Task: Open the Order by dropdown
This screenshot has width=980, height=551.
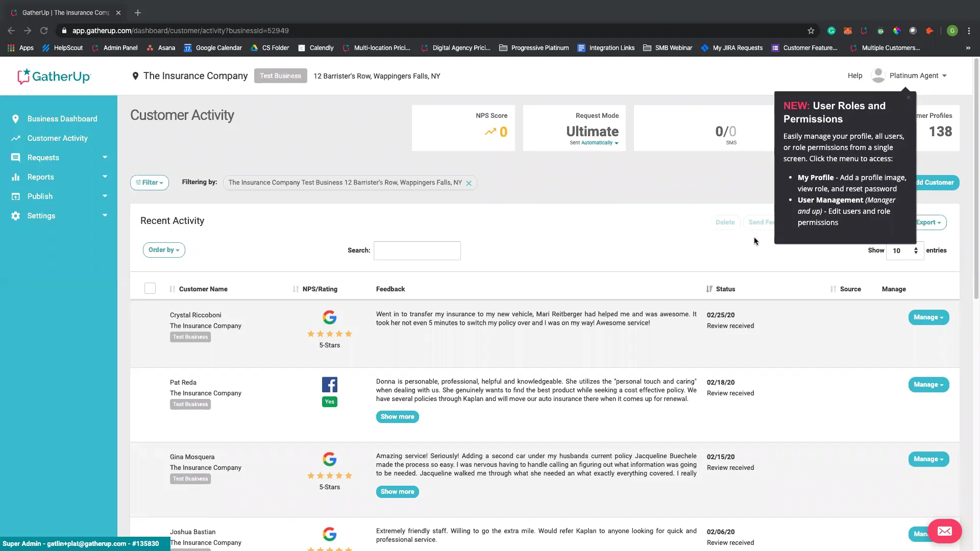Action: click(x=164, y=250)
